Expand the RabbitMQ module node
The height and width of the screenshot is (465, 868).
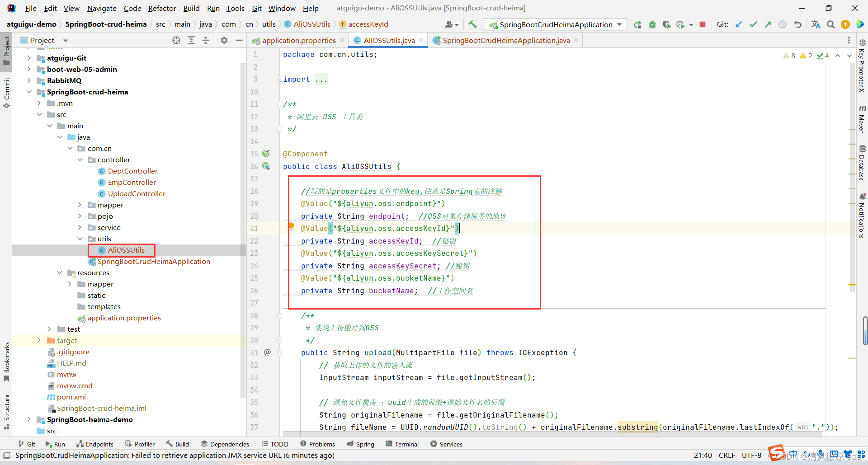tap(29, 80)
